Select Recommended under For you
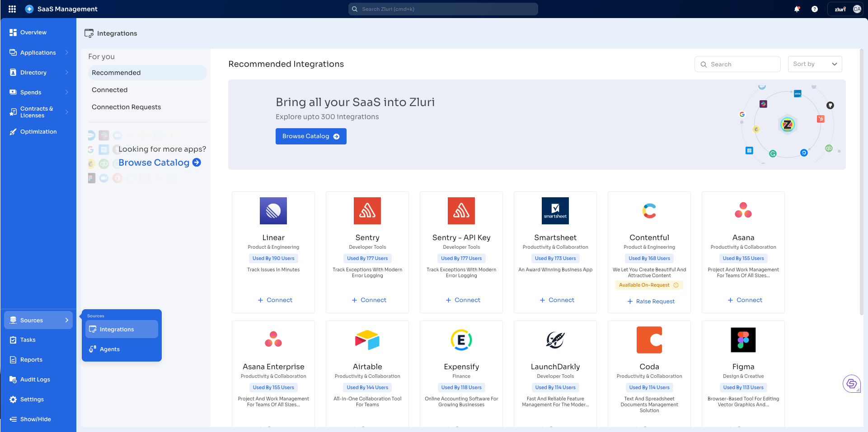This screenshot has height=432, width=868. click(147, 73)
